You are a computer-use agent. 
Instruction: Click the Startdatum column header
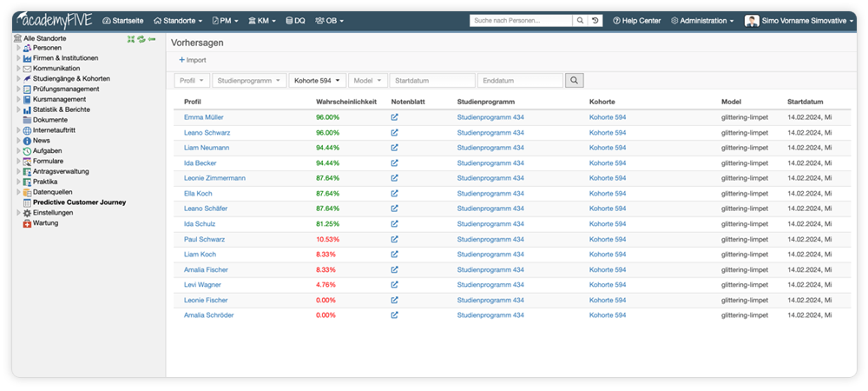click(805, 102)
